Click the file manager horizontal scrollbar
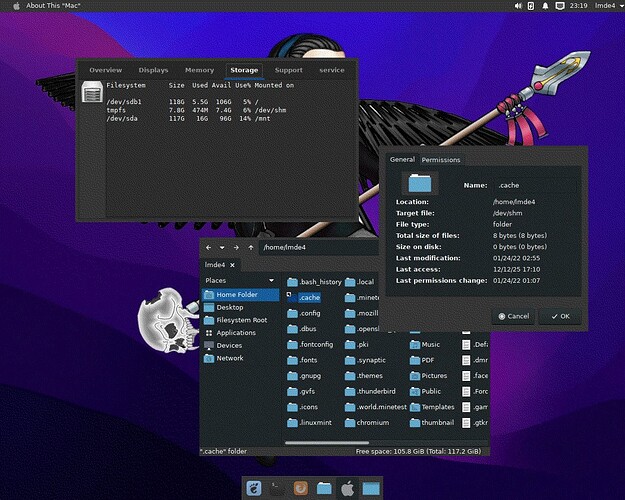Image resolution: width=625 pixels, height=500 pixels. click(x=327, y=442)
